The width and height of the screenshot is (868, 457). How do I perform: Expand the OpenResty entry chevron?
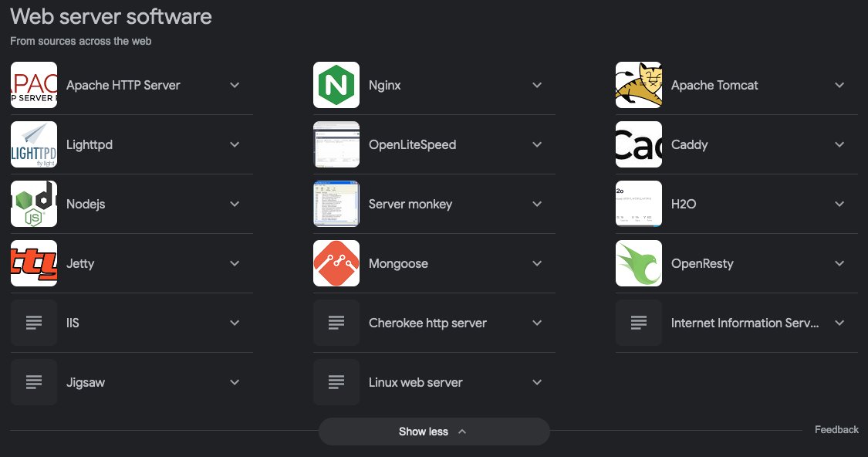(839, 264)
